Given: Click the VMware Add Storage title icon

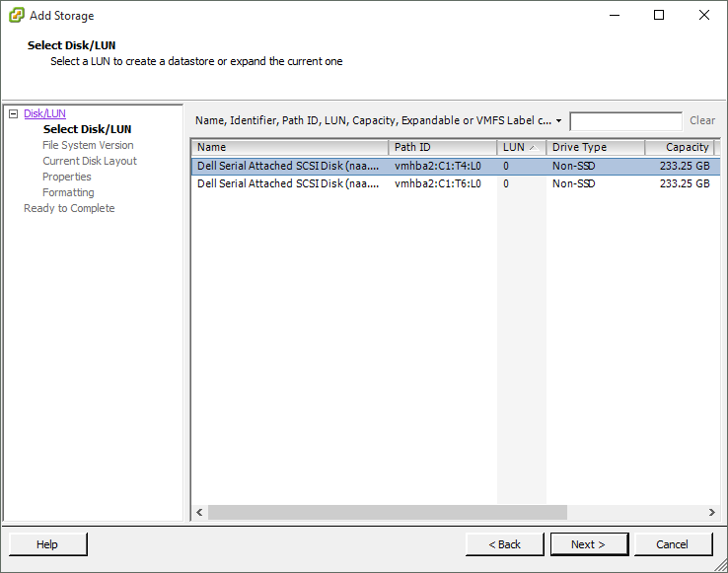Looking at the screenshot, I should [16, 16].
